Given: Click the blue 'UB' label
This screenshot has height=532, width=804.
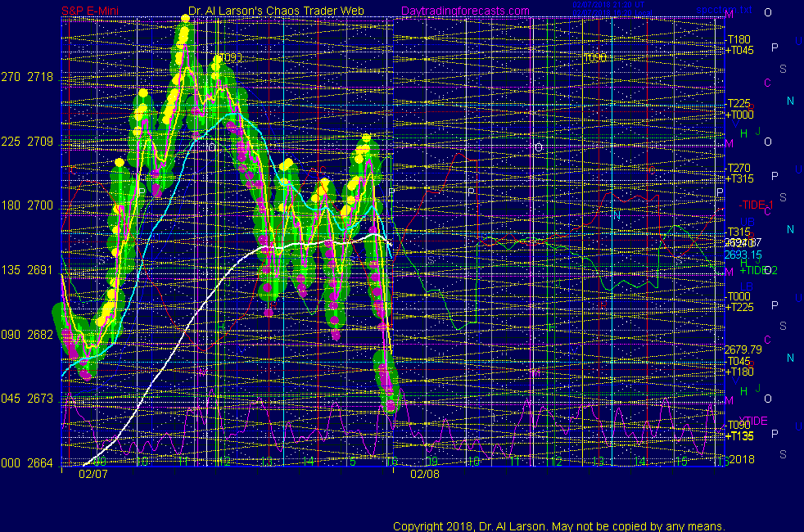Looking at the screenshot, I should 747,223.
